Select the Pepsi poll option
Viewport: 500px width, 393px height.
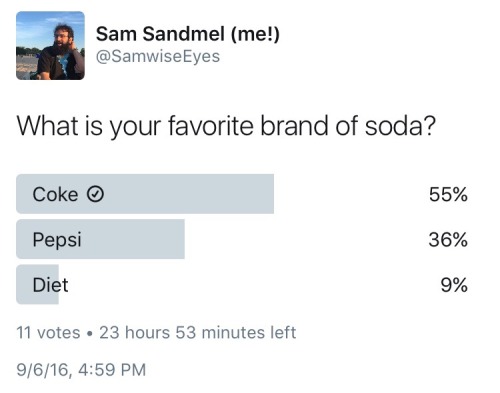[242, 239]
